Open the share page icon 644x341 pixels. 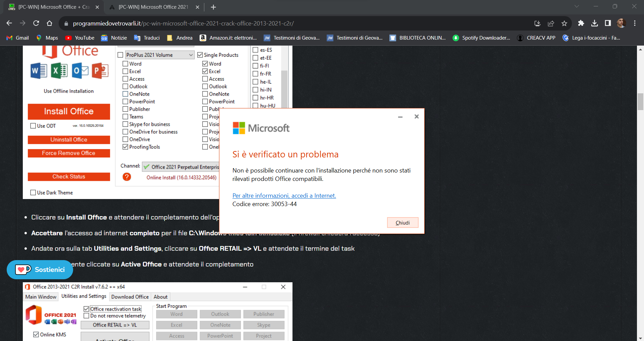(x=551, y=23)
